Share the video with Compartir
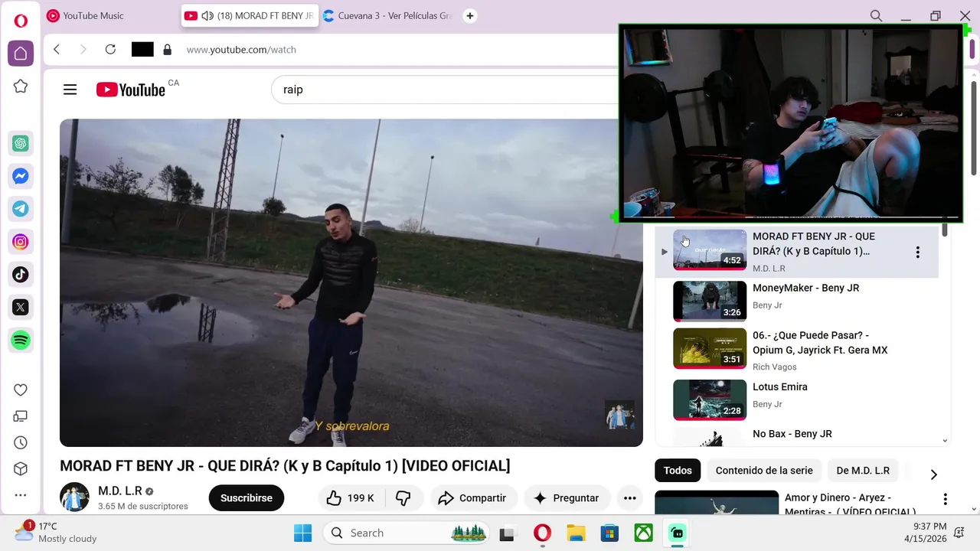The image size is (980, 551). click(x=472, y=498)
